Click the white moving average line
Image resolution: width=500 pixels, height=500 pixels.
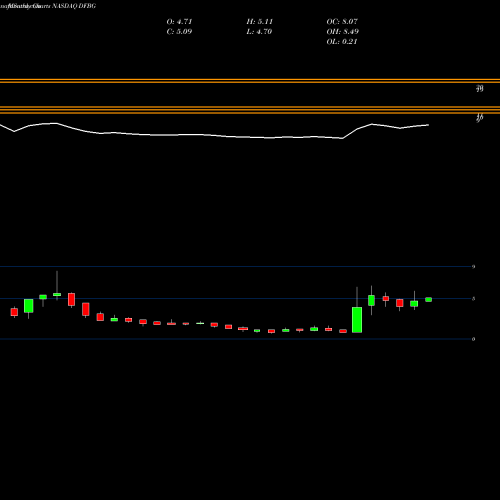(x=213, y=135)
